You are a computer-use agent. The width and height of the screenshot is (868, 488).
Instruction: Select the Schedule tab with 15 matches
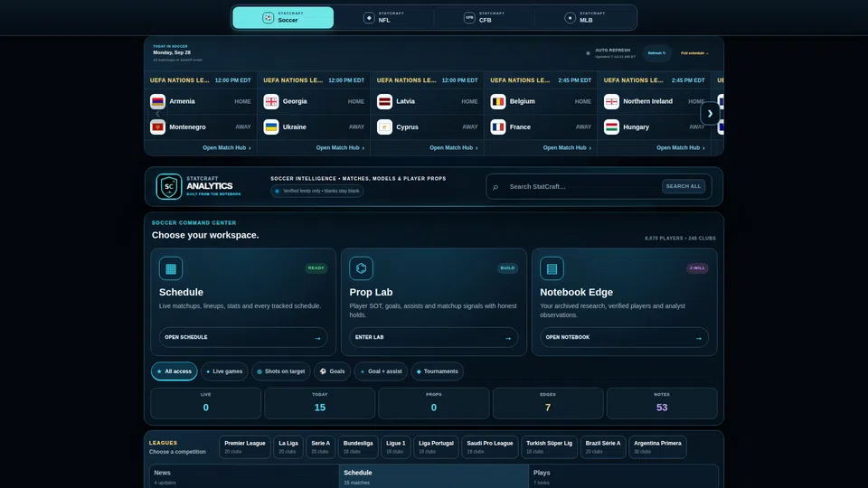click(x=434, y=476)
